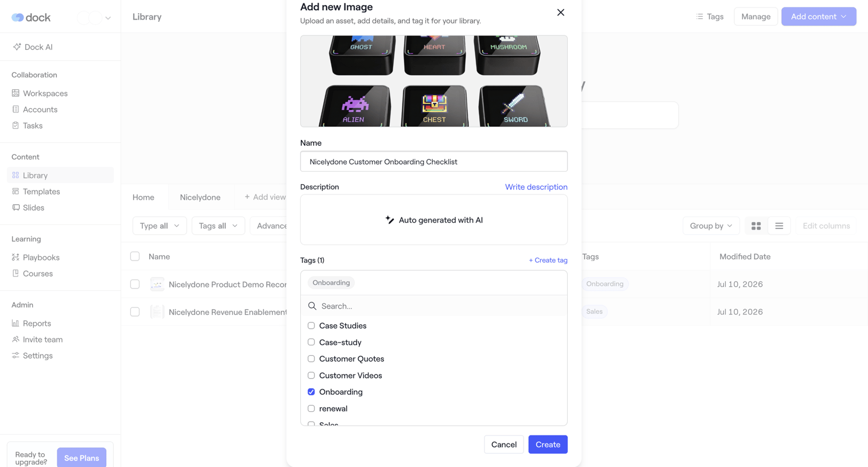Toggle the select-all checkbox in table header
This screenshot has width=868, height=467.
[x=135, y=256]
